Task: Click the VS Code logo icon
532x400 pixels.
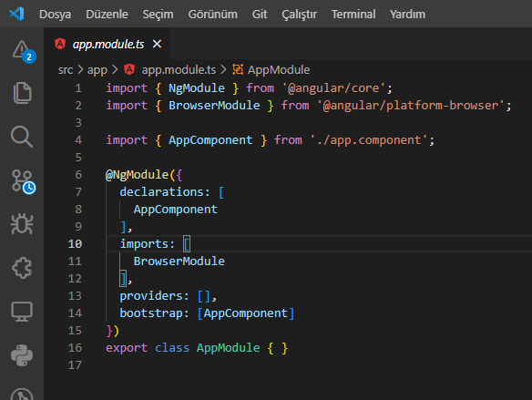Action: click(16, 14)
